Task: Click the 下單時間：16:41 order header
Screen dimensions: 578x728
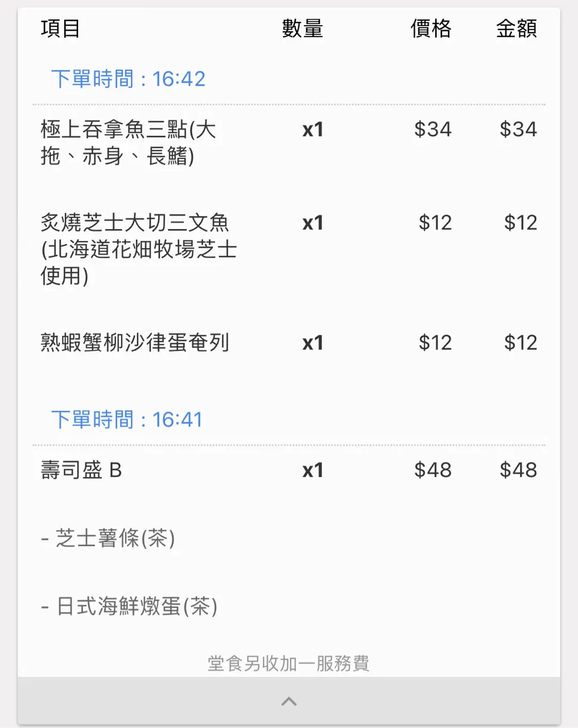Action: 127,420
